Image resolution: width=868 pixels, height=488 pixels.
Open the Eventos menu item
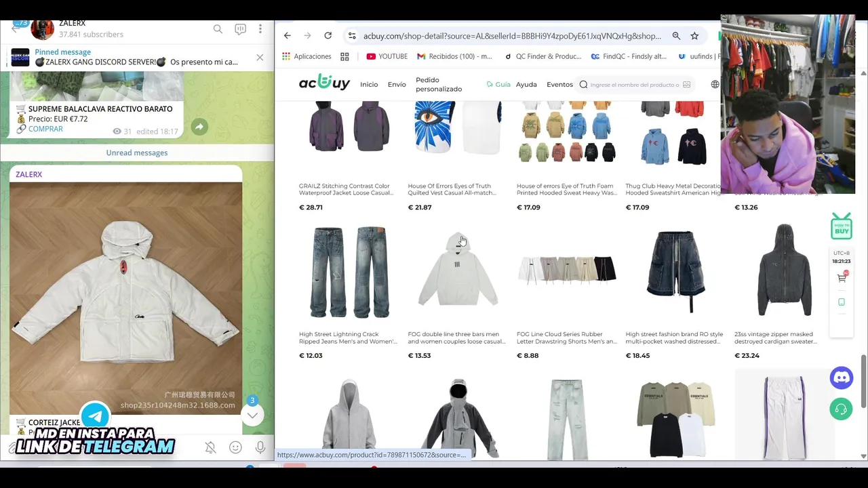pos(559,85)
